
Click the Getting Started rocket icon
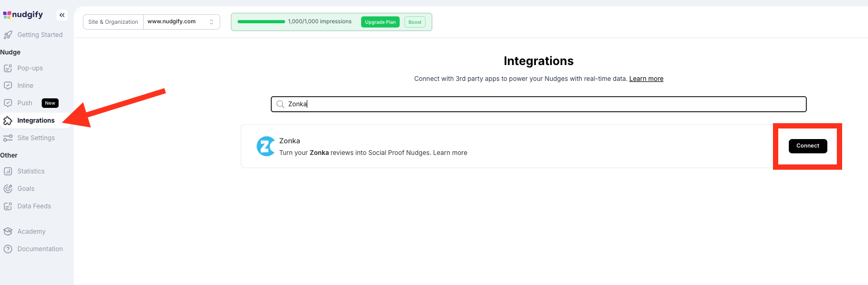[8, 35]
